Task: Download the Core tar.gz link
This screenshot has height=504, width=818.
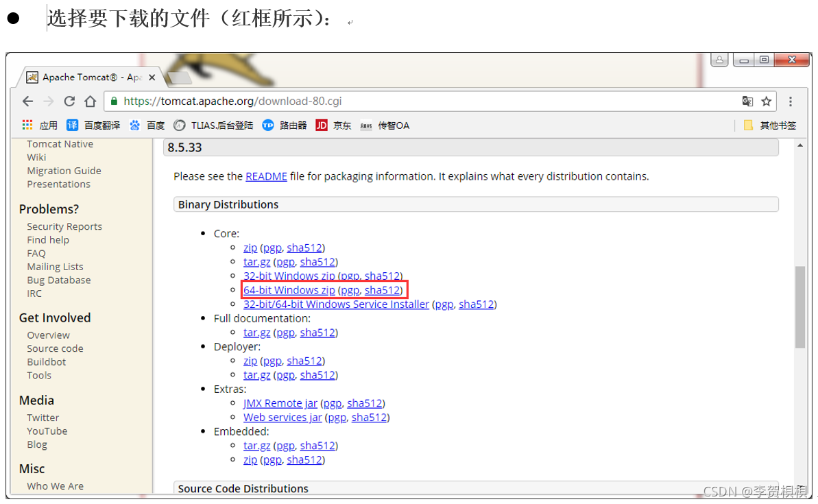Action: click(256, 262)
